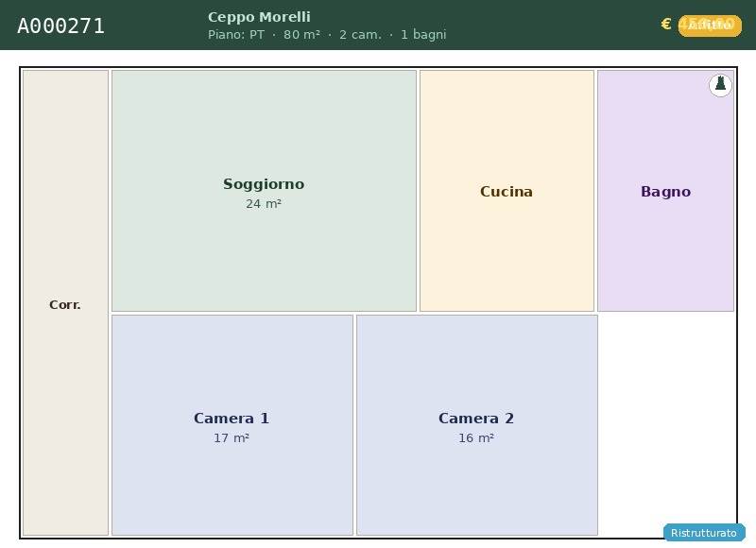Click the 24 m² area in Soggiorno
This screenshot has width=756, height=548.
pyautogui.click(x=264, y=204)
